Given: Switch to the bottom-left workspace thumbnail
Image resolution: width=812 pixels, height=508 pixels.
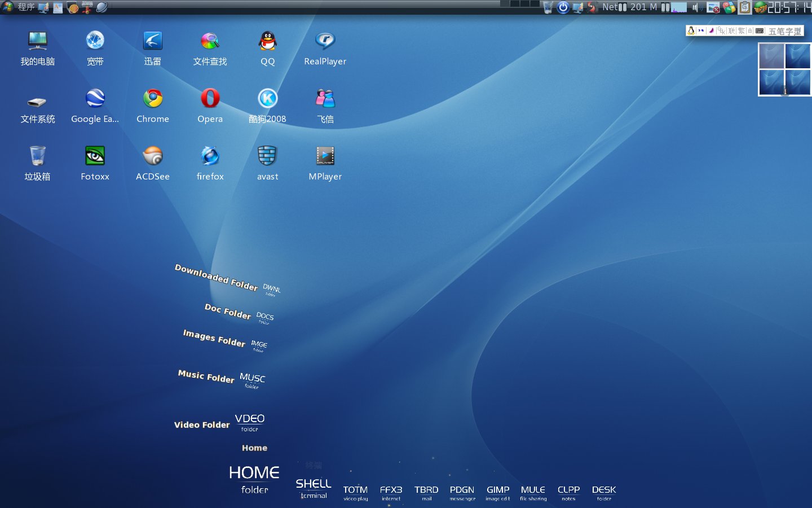Looking at the screenshot, I should pyautogui.click(x=771, y=82).
